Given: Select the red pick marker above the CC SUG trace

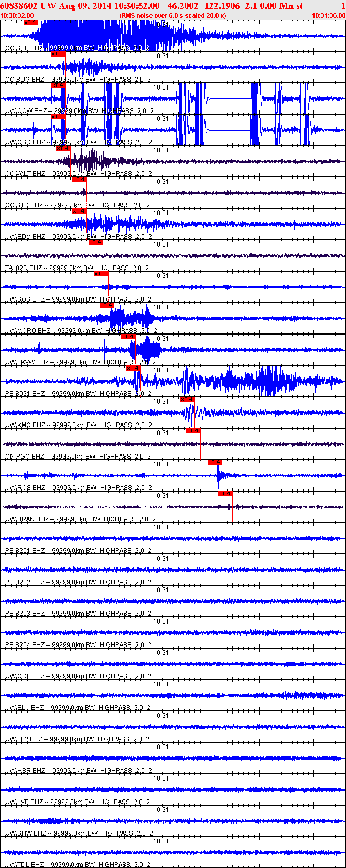Looking at the screenshot, I should click(x=58, y=54).
